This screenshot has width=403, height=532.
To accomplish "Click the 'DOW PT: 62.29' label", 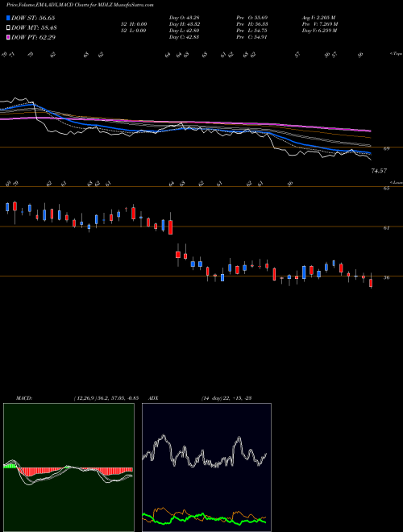I will pos(33,37).
